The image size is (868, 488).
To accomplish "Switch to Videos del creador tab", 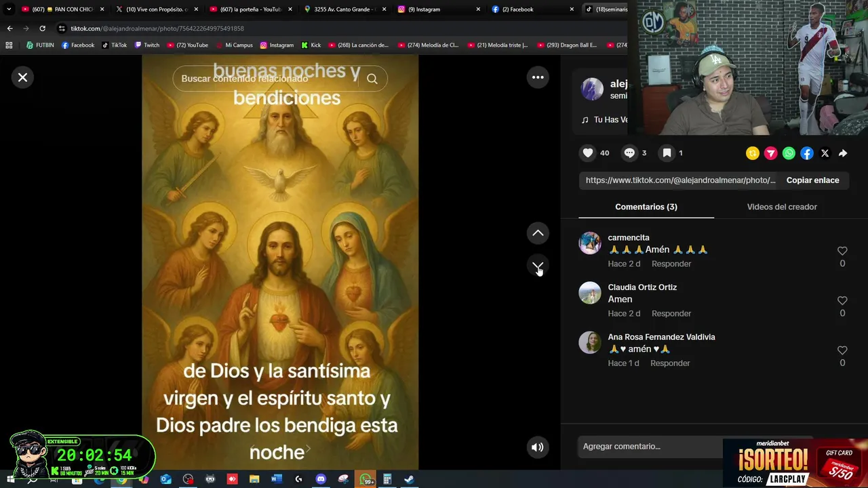I will (782, 207).
